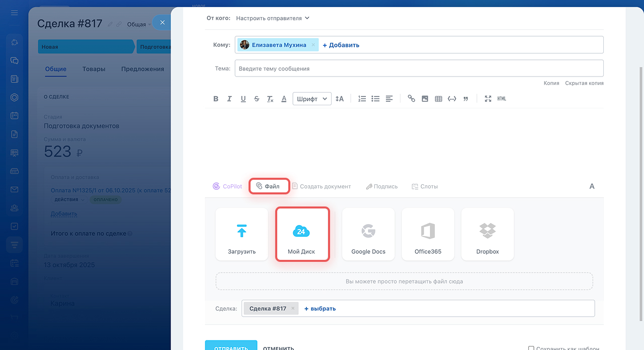This screenshot has width=644, height=350.
Task: Click the Отправить send button
Action: click(x=231, y=346)
